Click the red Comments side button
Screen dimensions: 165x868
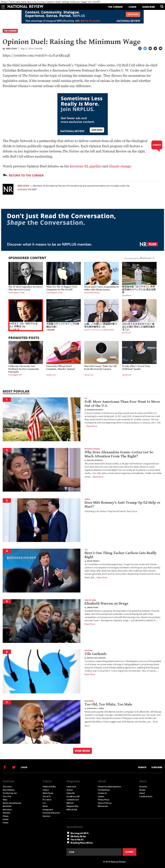click(157, 145)
